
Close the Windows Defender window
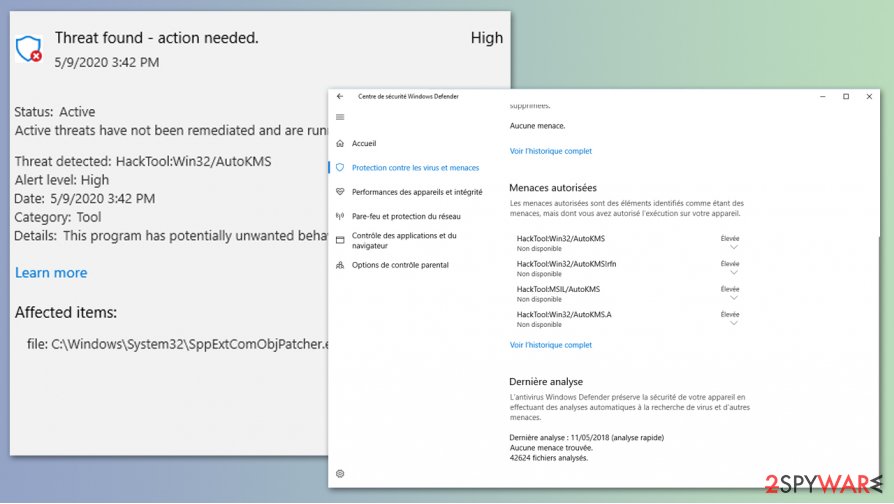click(869, 96)
